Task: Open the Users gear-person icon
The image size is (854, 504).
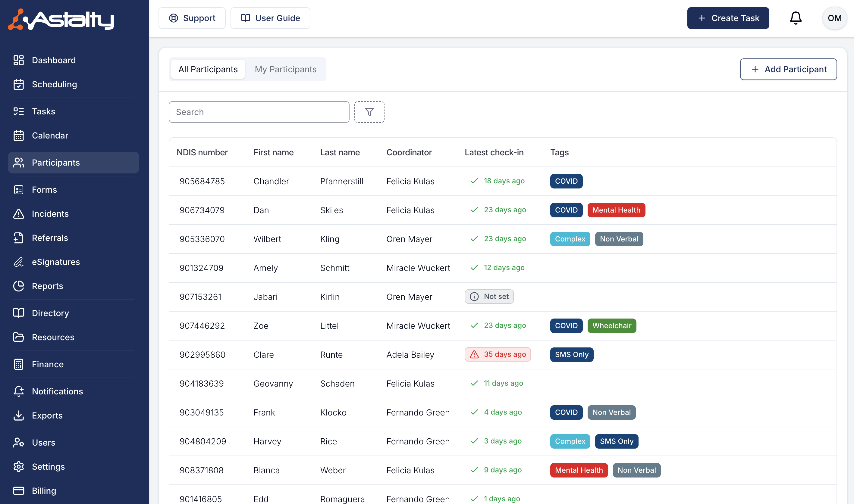Action: [x=18, y=443]
